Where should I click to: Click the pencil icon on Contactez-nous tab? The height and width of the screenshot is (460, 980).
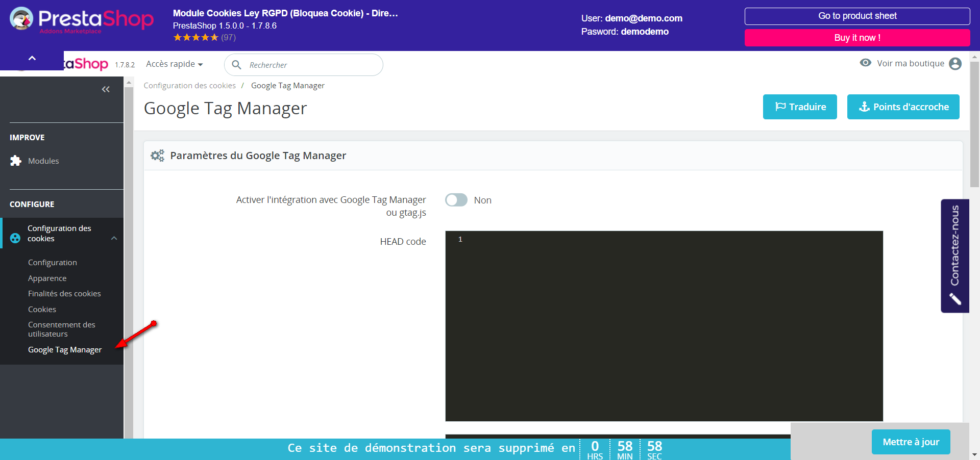955,299
